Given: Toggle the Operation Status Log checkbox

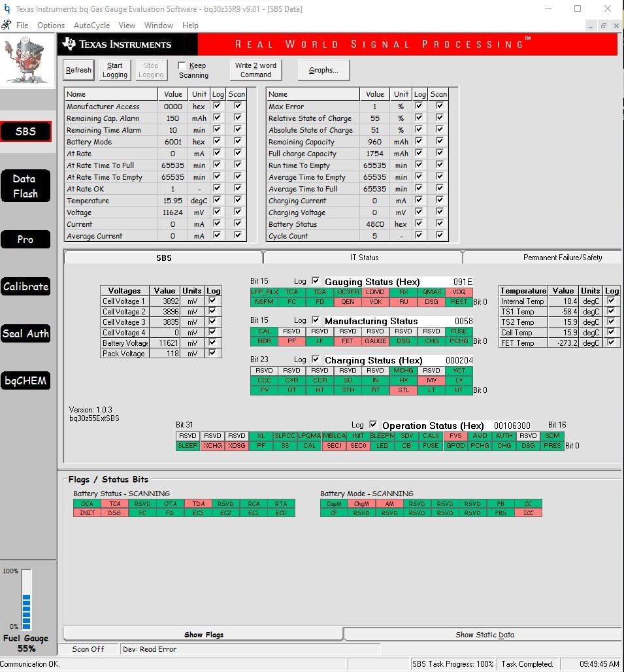Looking at the screenshot, I should pyautogui.click(x=373, y=425).
